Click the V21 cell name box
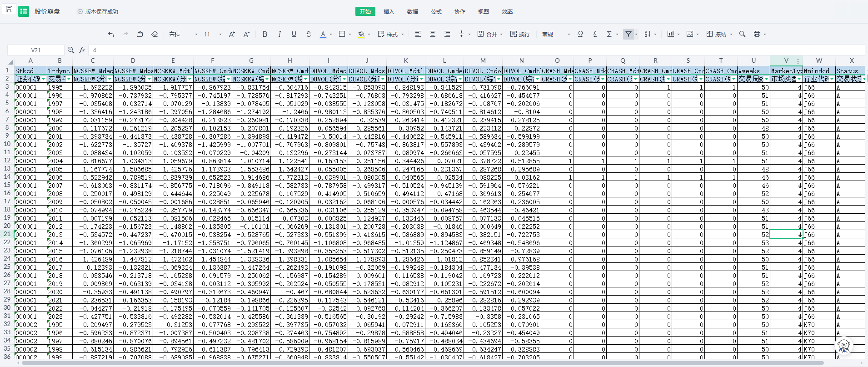The image size is (868, 367). point(36,50)
